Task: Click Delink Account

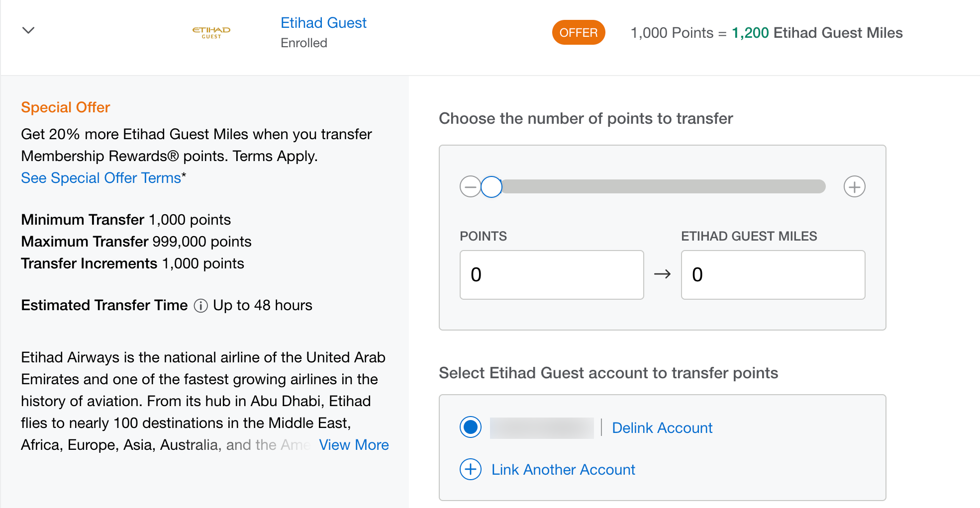Action: pos(662,427)
